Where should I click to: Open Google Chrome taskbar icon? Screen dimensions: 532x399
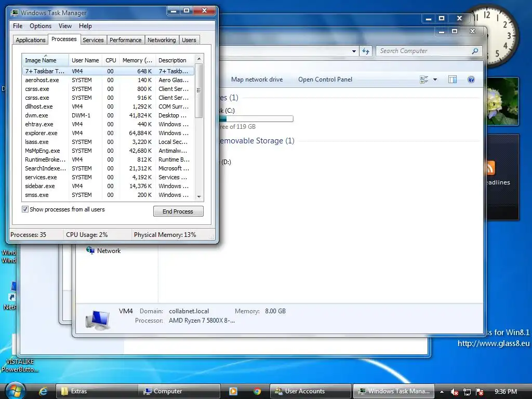257,391
